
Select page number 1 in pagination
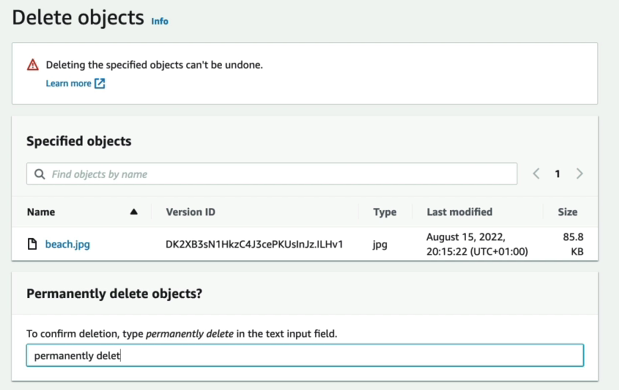(x=557, y=174)
